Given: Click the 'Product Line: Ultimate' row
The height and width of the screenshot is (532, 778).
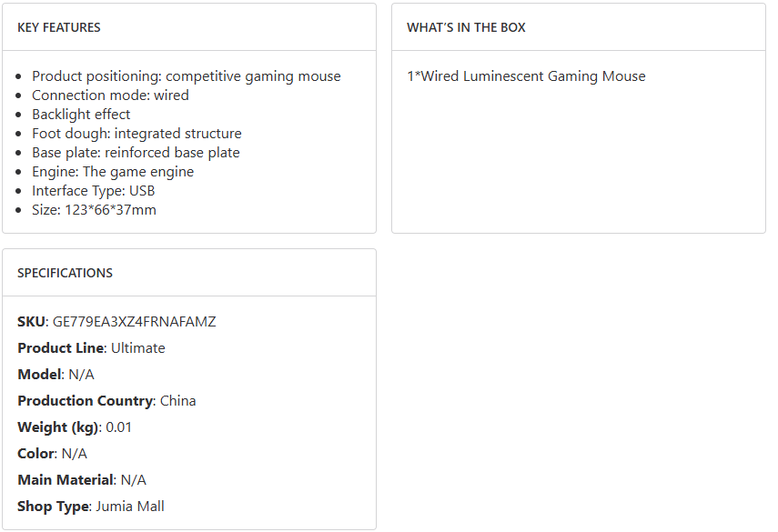Looking at the screenshot, I should pos(91,348).
